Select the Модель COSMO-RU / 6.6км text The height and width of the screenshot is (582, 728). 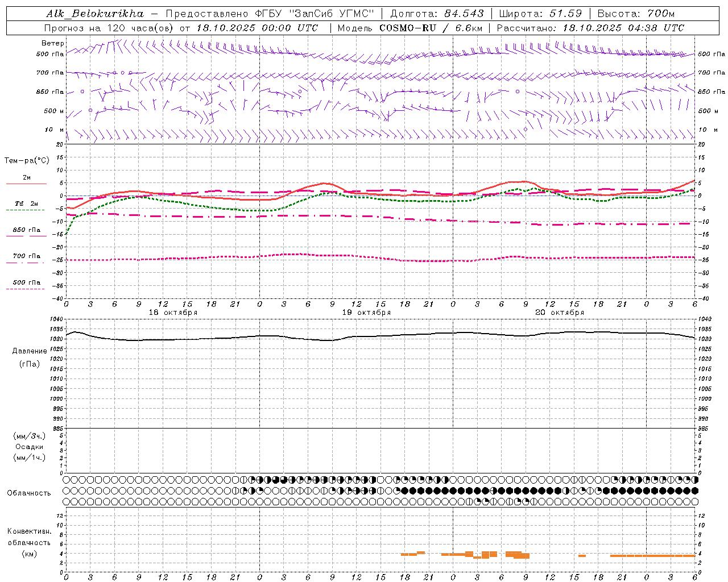pos(410,28)
